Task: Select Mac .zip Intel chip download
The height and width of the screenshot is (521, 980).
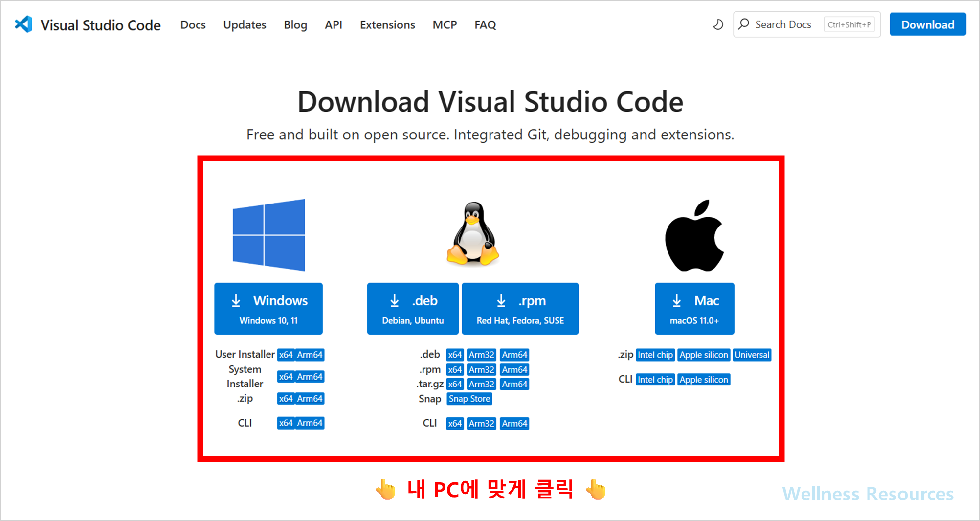Action: coord(655,355)
